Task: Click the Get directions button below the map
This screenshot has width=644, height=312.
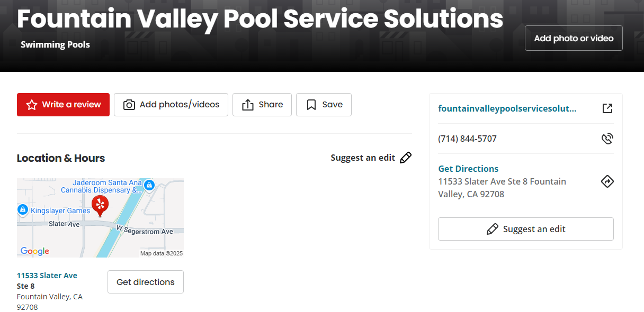Action: point(146,282)
